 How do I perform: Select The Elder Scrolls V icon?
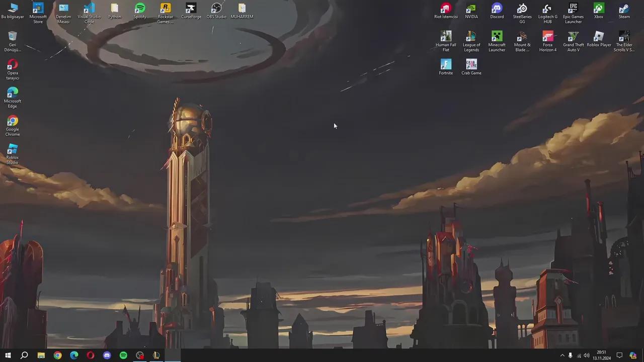pos(624,42)
